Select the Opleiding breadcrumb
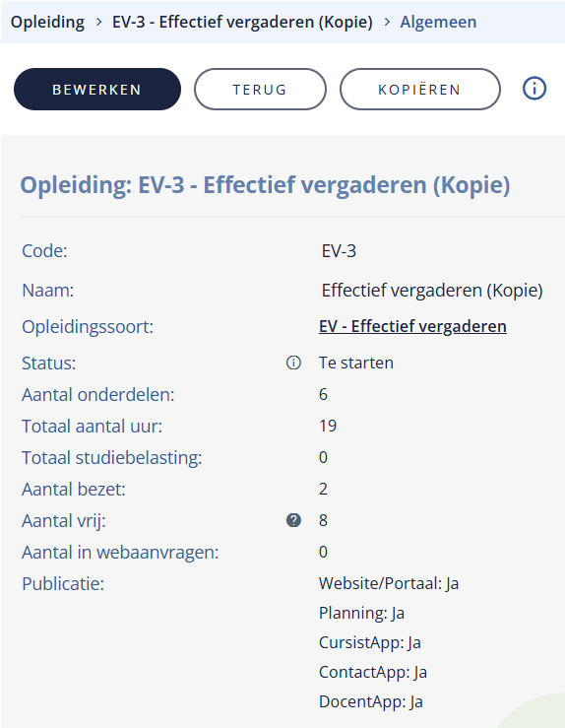Screen dimensions: 565x728 [47, 22]
